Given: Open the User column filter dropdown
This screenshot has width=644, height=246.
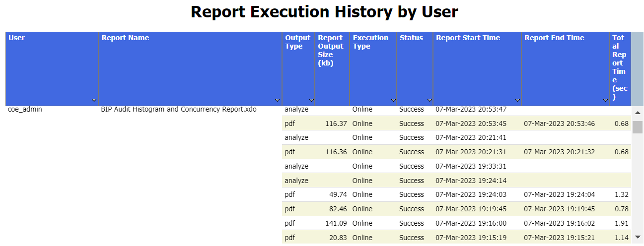Looking at the screenshot, I should coord(94,100).
